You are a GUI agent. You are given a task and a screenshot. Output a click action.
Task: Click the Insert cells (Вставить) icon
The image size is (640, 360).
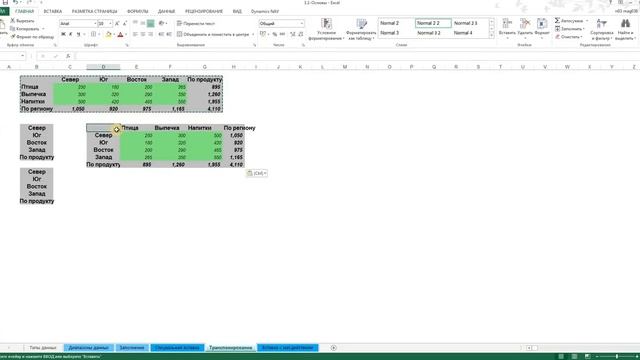(507, 24)
